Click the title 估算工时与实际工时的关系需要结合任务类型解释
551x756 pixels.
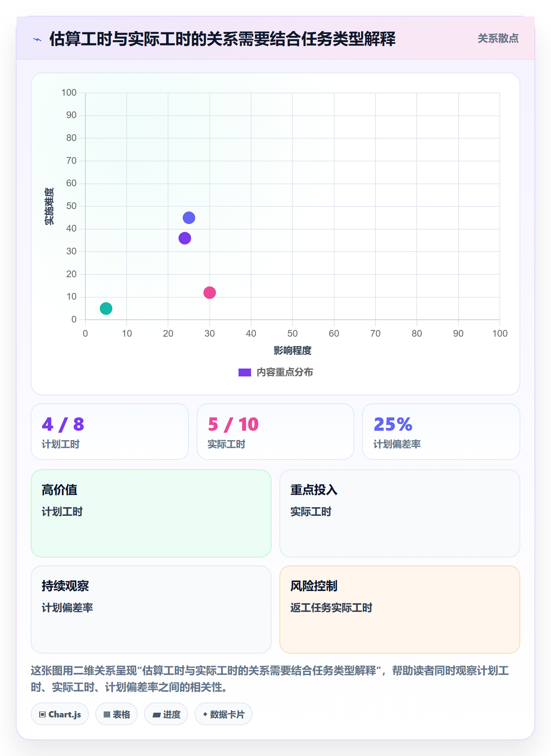[222, 39]
